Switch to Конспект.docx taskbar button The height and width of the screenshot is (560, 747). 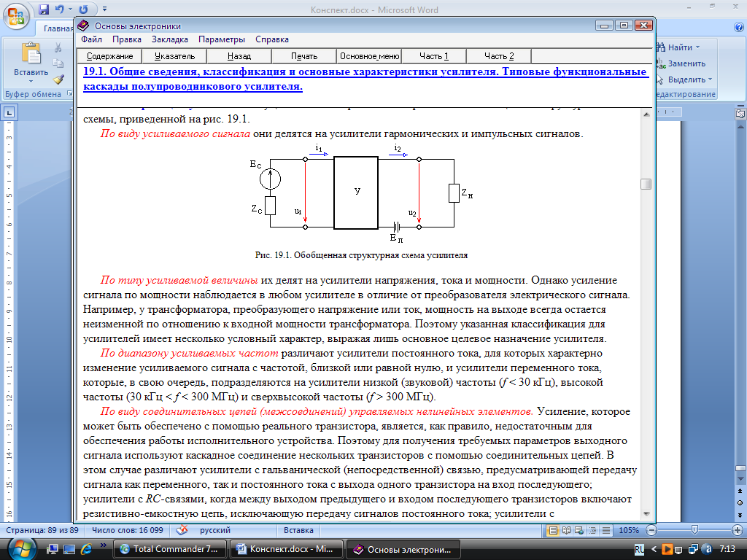click(285, 549)
